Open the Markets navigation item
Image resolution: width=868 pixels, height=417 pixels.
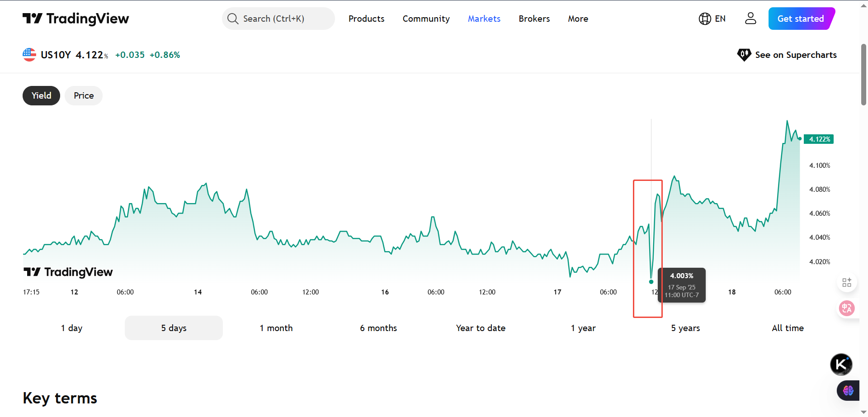point(484,19)
